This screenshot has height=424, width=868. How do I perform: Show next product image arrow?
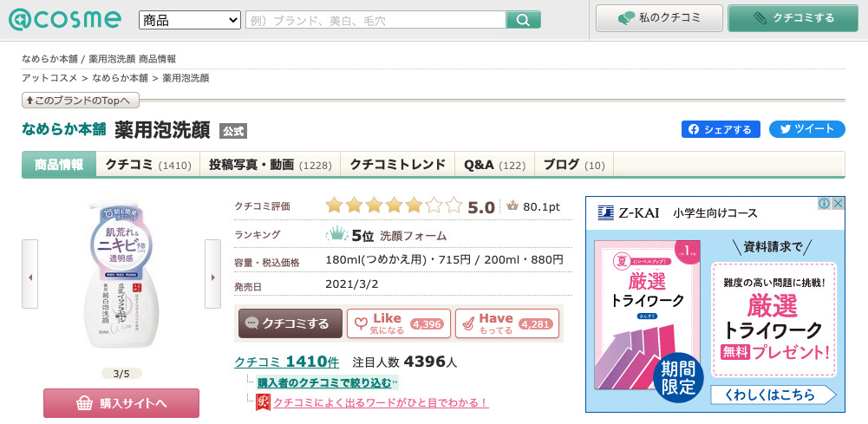(212, 274)
